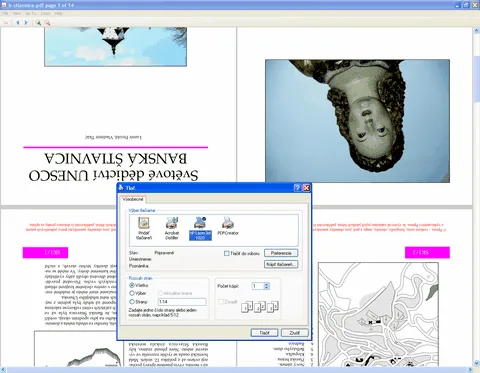Click the Počet kópií number field
Screen dimensions: 480x373
click(x=258, y=286)
